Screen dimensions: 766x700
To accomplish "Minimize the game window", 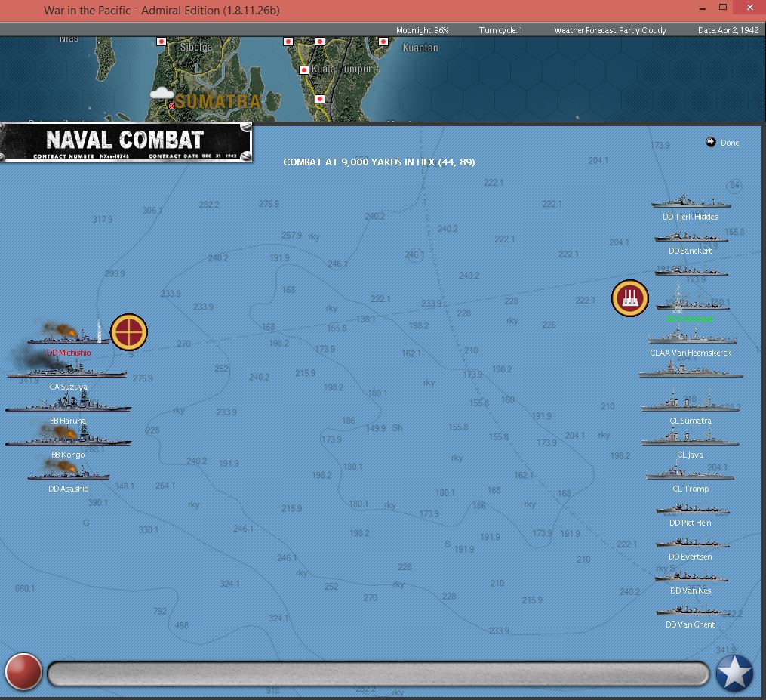I will click(x=703, y=8).
